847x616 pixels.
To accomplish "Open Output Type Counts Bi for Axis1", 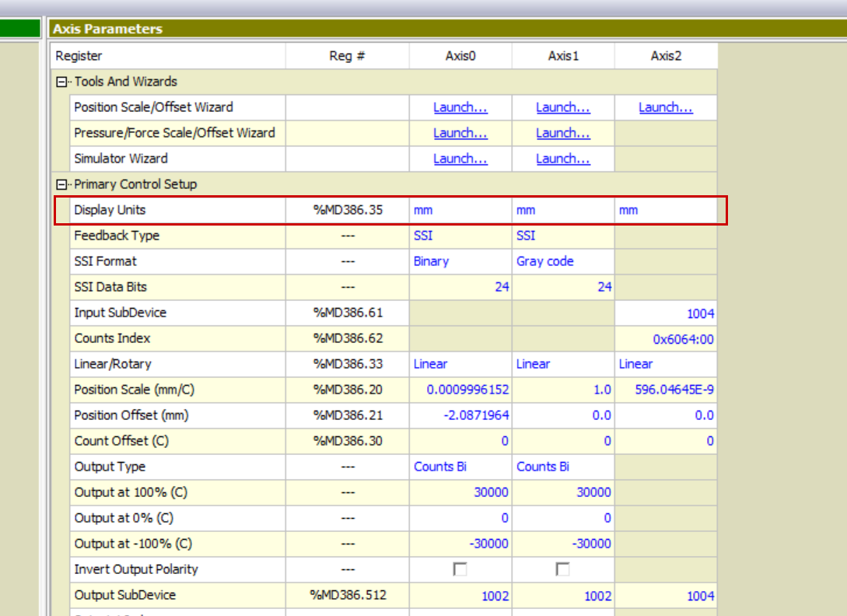I will click(x=563, y=467).
